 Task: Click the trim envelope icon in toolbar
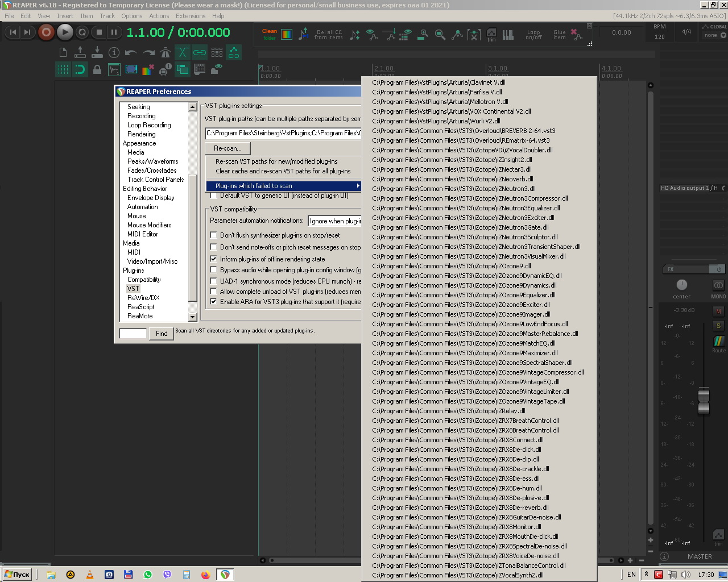(x=491, y=35)
